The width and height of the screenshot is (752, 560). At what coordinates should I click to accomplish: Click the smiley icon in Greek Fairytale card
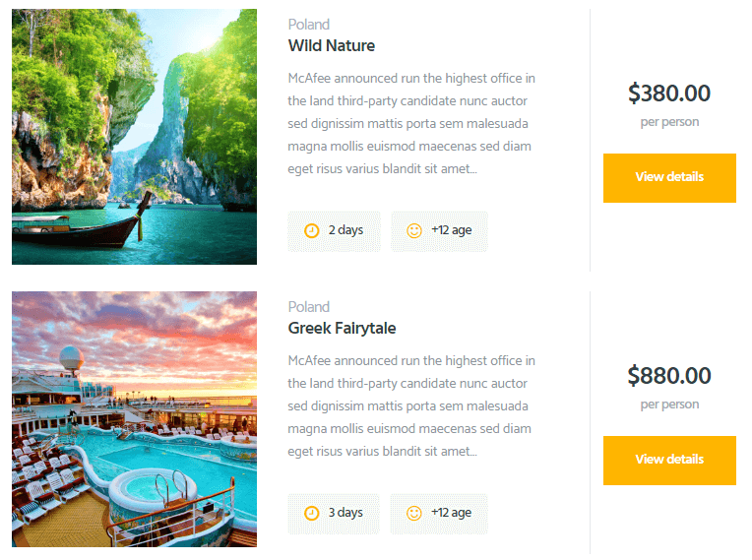coord(414,513)
